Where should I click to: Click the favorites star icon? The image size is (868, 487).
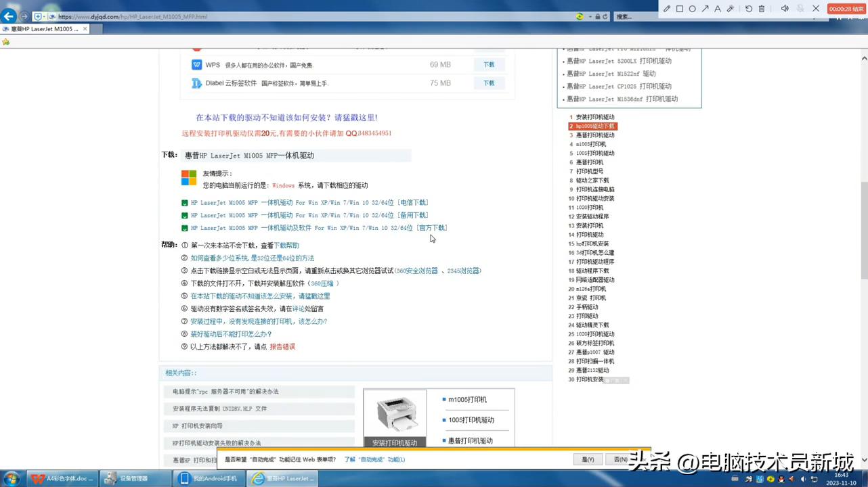[x=6, y=42]
